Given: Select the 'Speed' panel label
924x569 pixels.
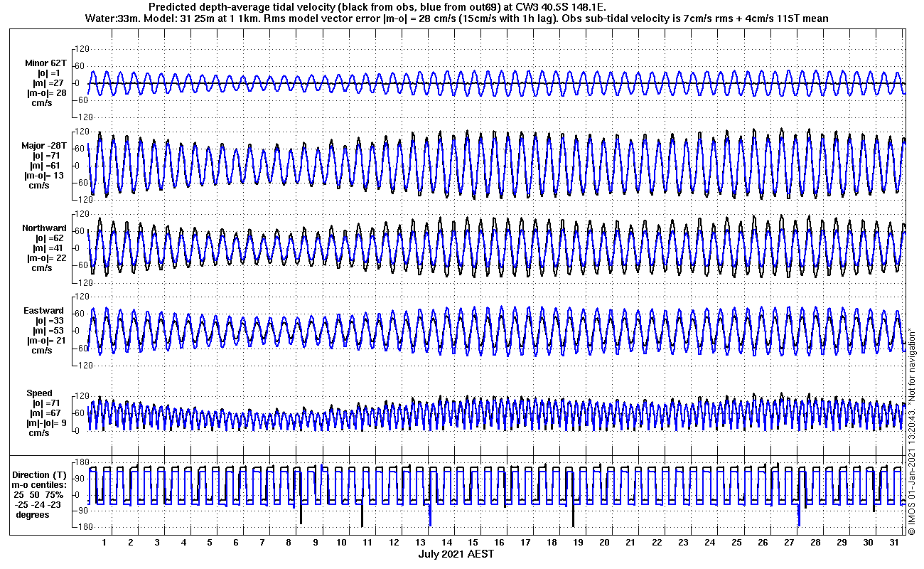Looking at the screenshot, I should [39, 393].
